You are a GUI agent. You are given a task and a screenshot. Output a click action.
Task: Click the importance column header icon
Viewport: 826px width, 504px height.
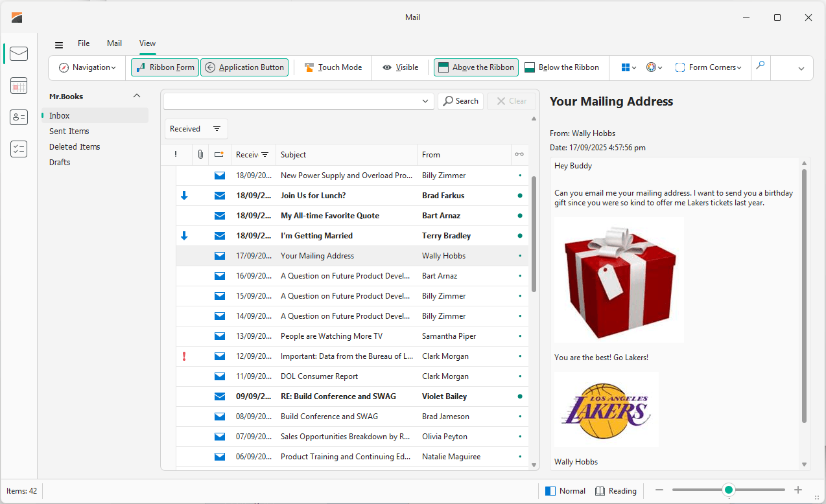176,154
